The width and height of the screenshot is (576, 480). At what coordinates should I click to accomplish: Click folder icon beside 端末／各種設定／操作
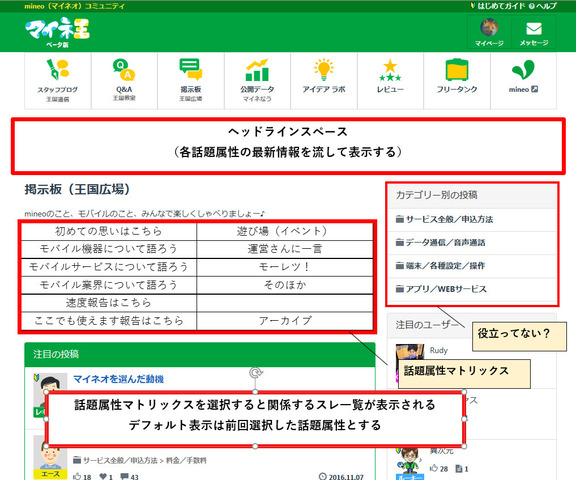point(400,266)
